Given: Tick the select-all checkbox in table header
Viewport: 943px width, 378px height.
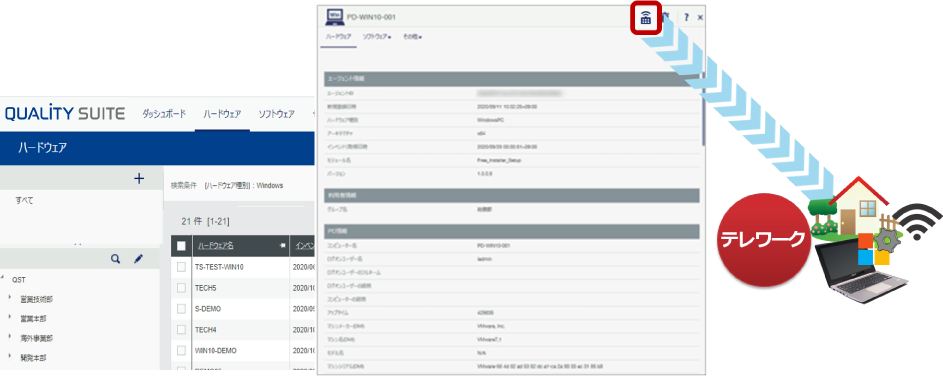Looking at the screenshot, I should click(181, 245).
